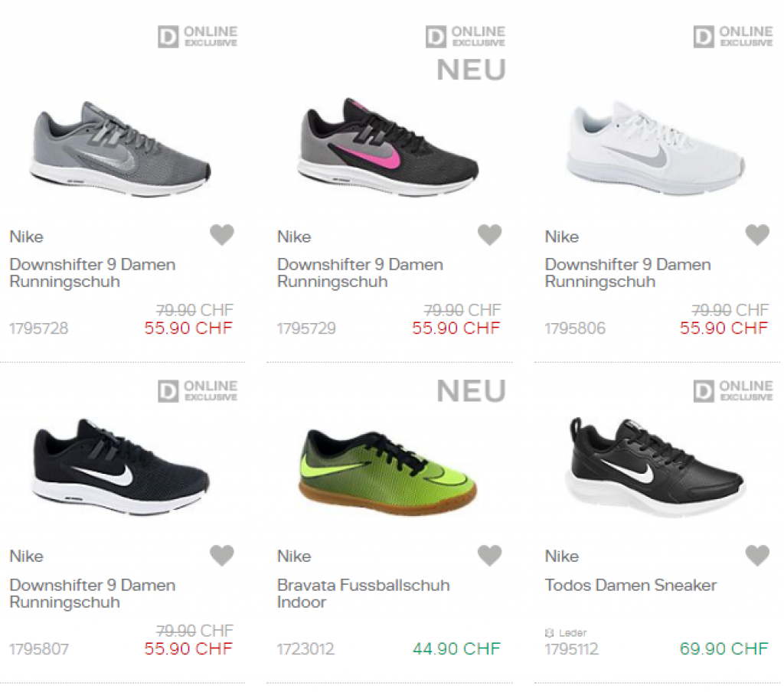Click the NEU label above Bravata shoe
784x692 pixels.
pos(471,392)
